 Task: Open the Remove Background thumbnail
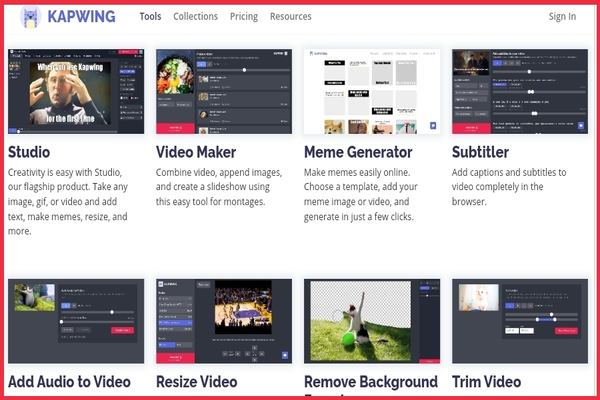(372, 321)
